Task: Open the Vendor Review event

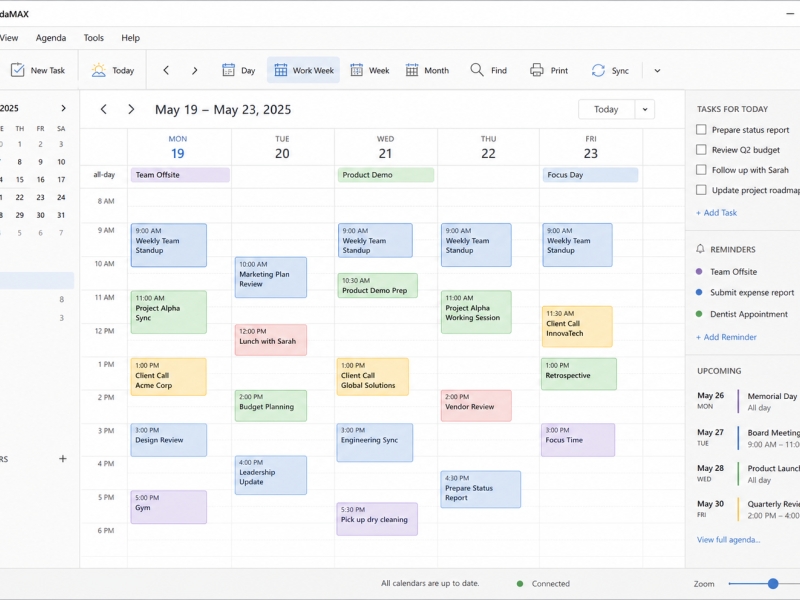Action: pos(476,406)
